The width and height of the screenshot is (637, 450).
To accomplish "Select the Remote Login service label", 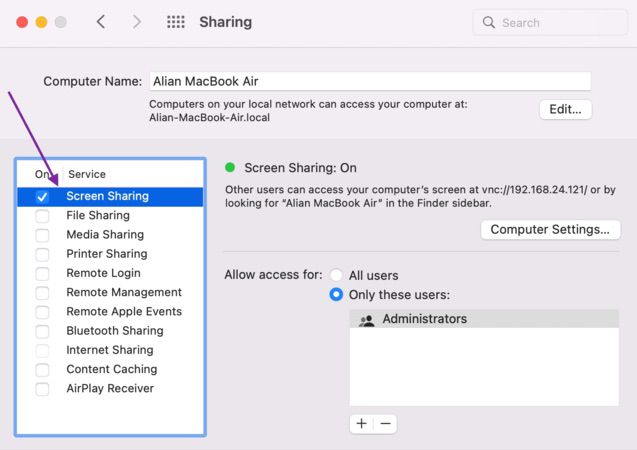I will coord(104,273).
